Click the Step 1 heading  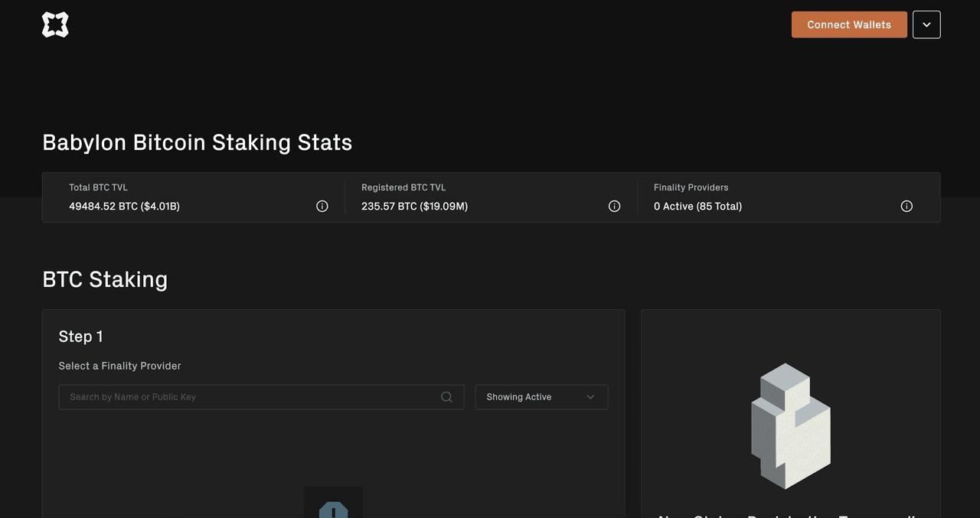coord(81,337)
